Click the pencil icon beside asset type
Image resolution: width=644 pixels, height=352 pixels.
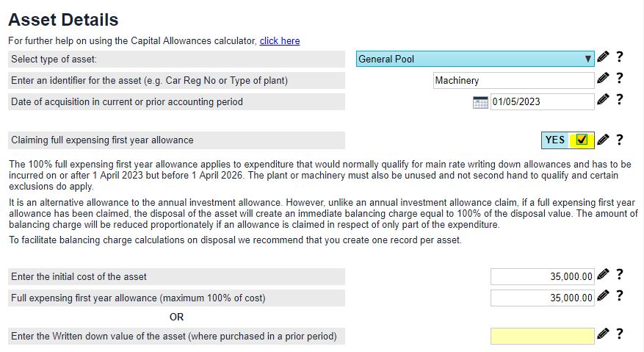click(603, 57)
